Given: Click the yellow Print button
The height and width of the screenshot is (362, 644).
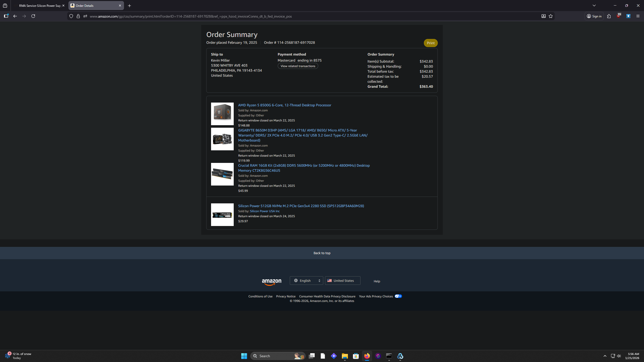Looking at the screenshot, I should 430,43.
